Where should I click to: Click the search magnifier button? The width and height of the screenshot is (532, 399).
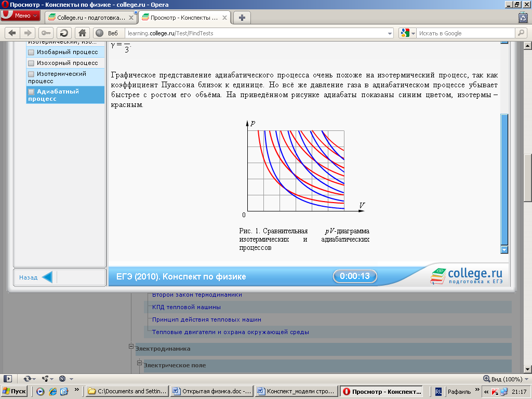point(521,33)
